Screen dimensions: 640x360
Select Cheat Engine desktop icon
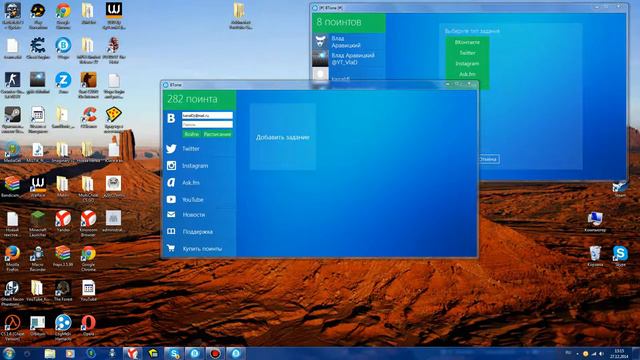(x=38, y=49)
